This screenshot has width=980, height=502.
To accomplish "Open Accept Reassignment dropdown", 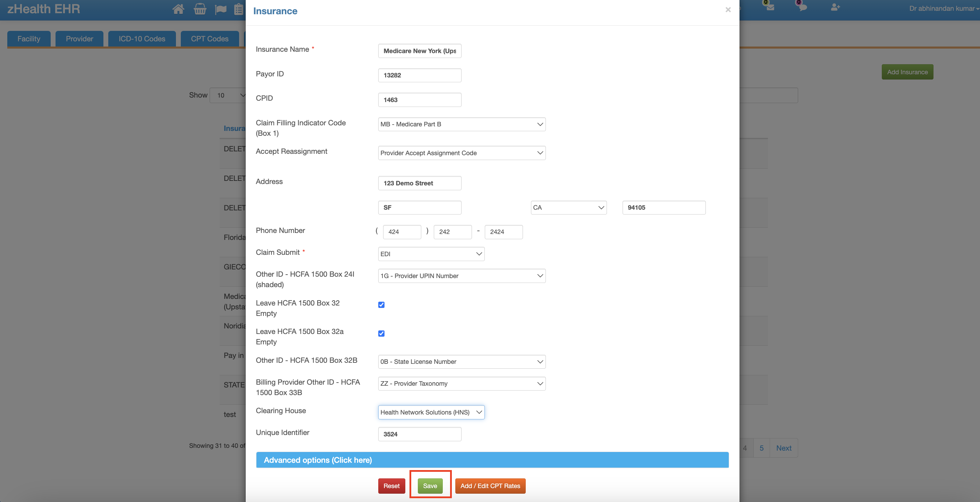I will (x=462, y=153).
